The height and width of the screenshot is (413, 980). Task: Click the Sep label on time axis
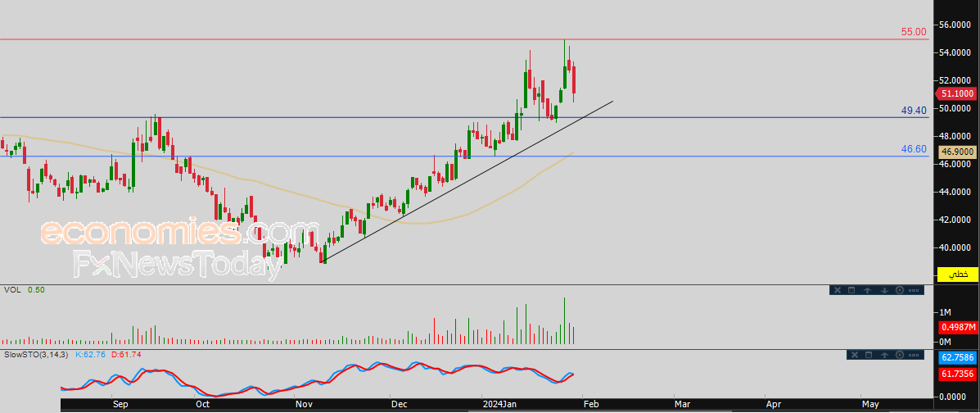tap(120, 405)
